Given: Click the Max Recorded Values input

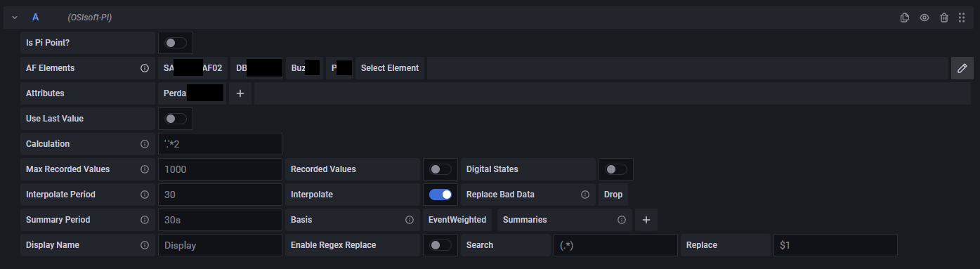Looking at the screenshot, I should [x=220, y=169].
